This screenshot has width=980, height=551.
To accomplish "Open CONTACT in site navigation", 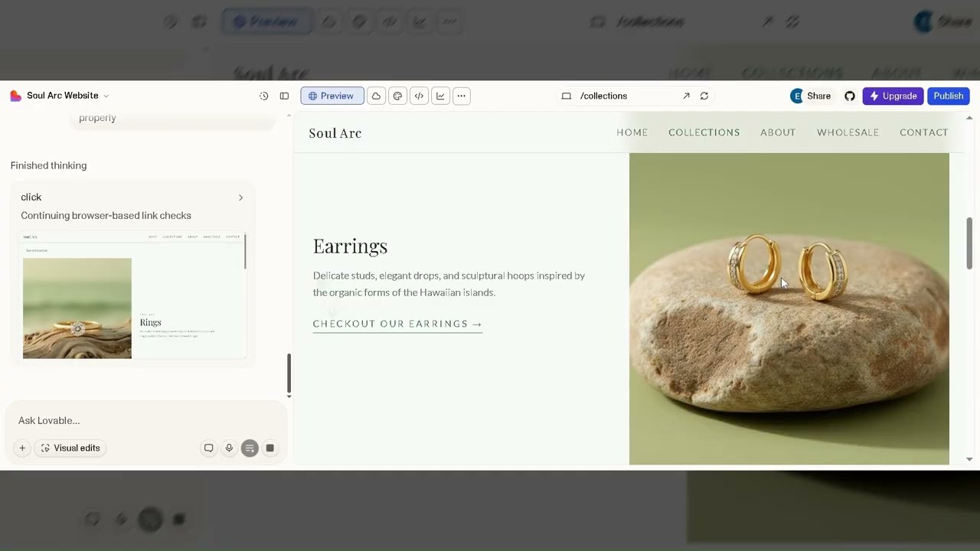I will 924,132.
